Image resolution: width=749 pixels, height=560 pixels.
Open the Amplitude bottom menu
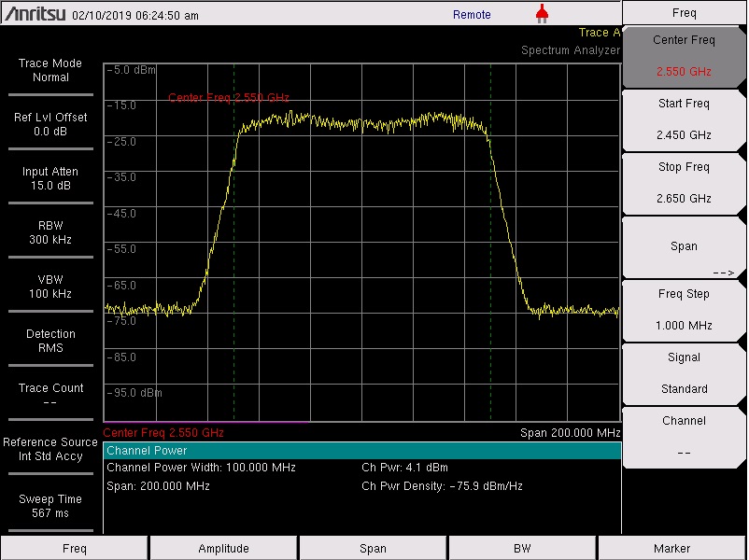[x=223, y=548]
